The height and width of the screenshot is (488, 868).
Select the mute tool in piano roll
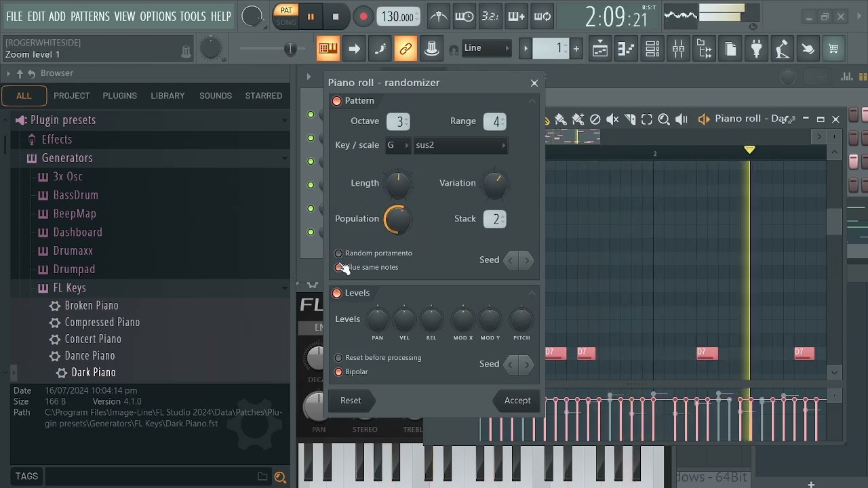point(612,119)
